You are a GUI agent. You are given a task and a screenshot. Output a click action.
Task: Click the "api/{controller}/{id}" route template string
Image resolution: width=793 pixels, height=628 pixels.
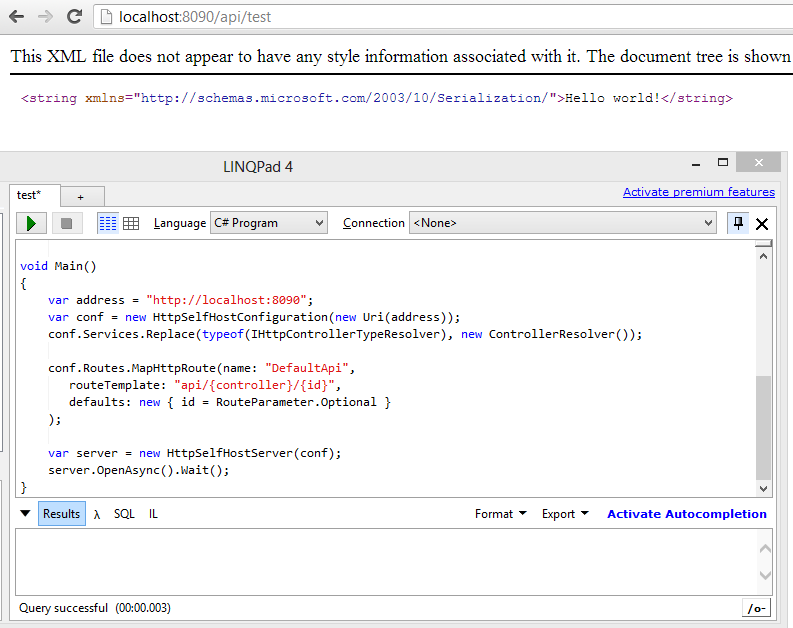254,385
